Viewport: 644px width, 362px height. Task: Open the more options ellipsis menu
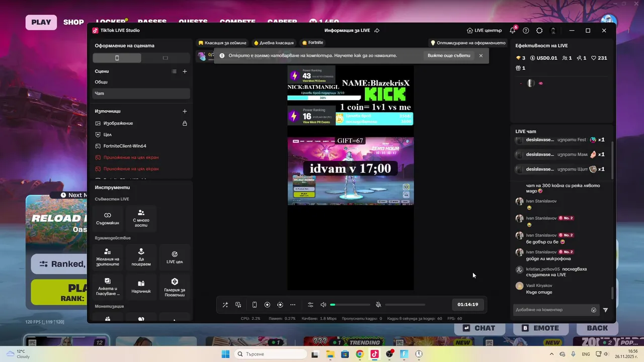point(293,305)
